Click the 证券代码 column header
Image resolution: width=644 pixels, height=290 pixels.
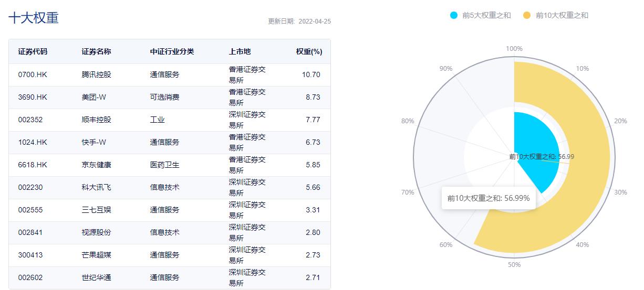[33, 51]
